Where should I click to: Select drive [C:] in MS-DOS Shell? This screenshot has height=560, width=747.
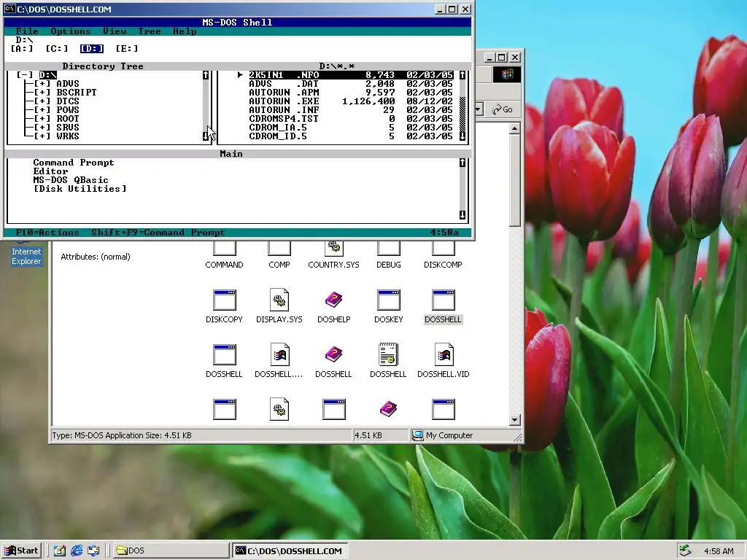pos(57,49)
